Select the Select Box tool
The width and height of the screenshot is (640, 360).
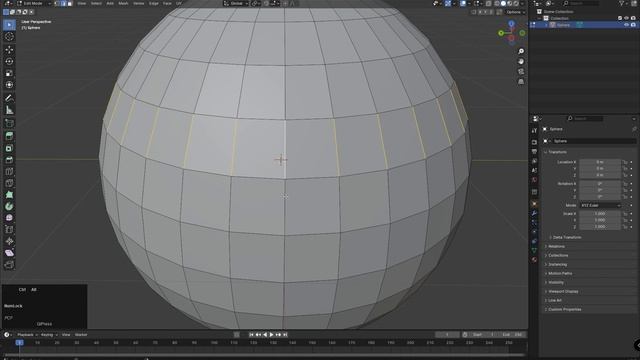(9, 25)
